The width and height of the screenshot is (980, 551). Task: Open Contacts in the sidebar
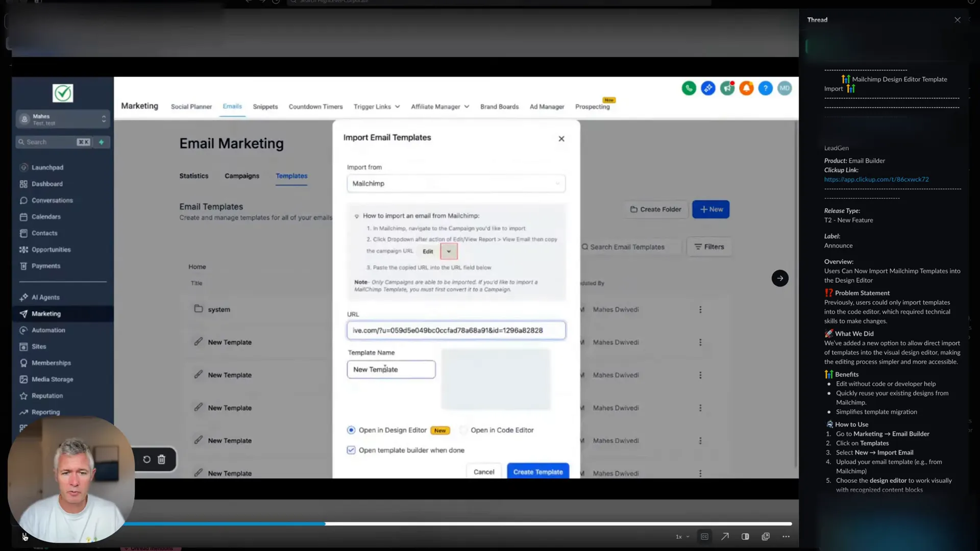click(x=44, y=233)
